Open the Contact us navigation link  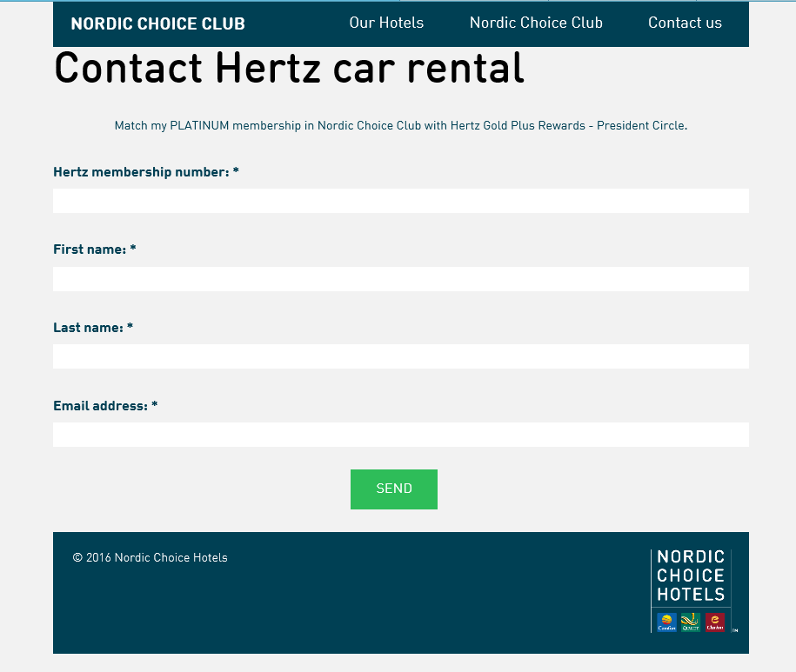(x=685, y=23)
